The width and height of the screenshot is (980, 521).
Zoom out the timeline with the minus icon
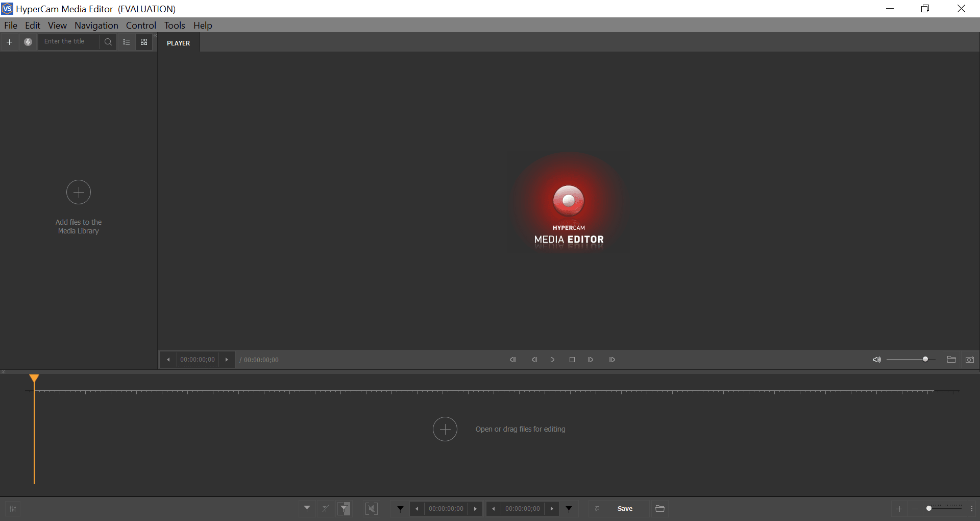pyautogui.click(x=915, y=509)
